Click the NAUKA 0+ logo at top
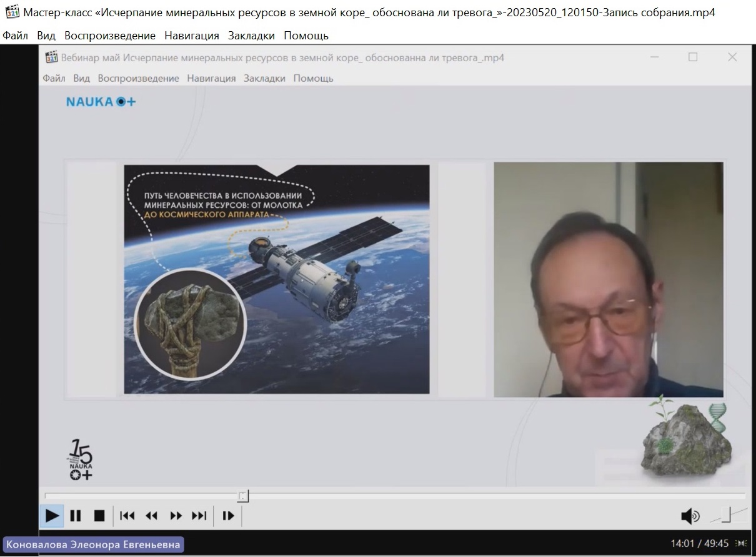Viewport: 756px width, 557px height. click(x=101, y=101)
